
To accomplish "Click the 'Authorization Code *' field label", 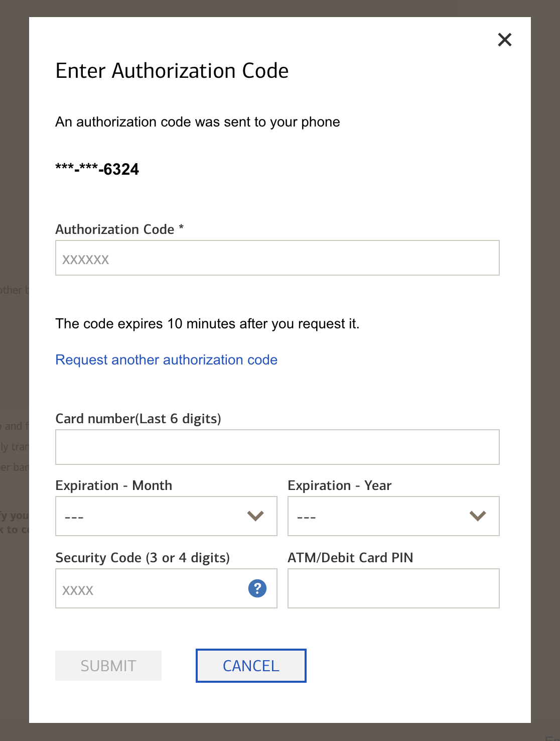I will click(x=119, y=229).
